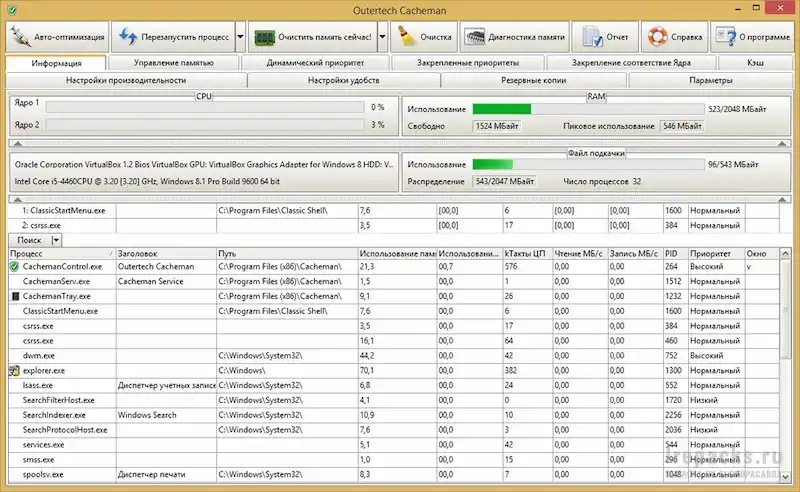800x492 pixels.
Task: Sort by the Окно column header
Action: [x=762, y=254]
